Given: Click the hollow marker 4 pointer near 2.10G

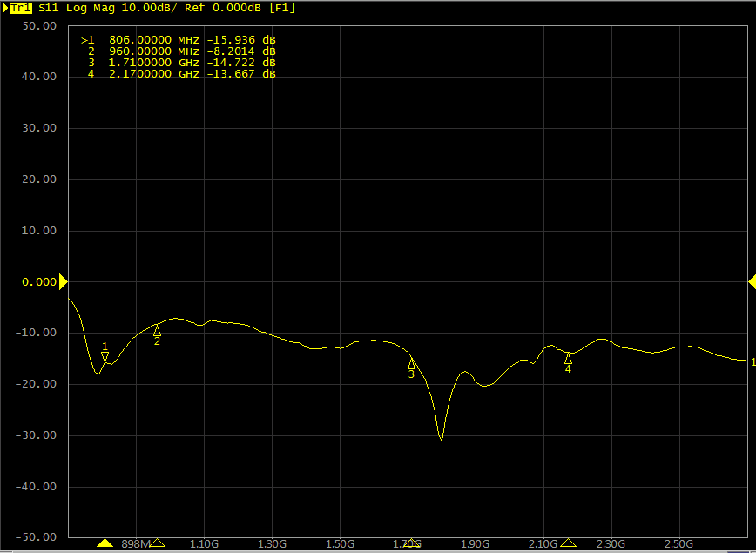Looking at the screenshot, I should (x=568, y=543).
